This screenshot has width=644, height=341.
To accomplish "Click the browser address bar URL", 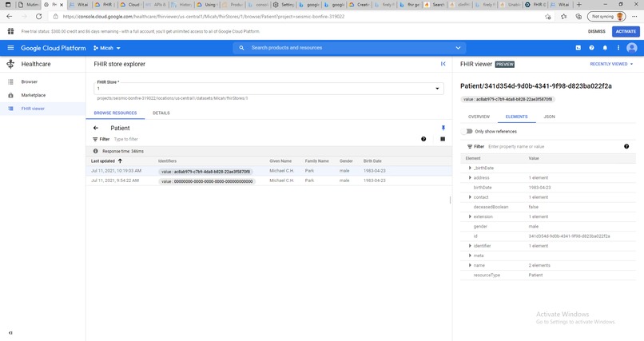I will 204,17.
